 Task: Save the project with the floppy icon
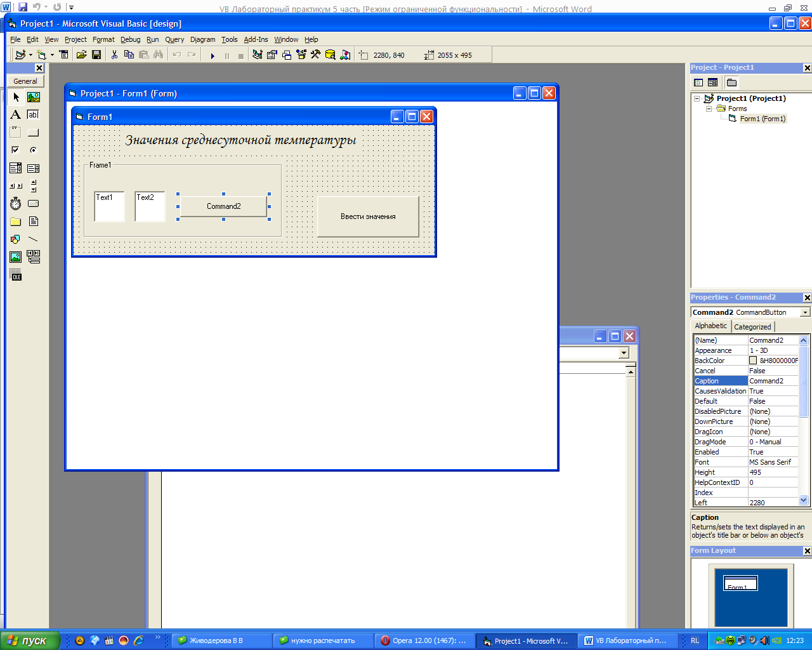(x=96, y=55)
